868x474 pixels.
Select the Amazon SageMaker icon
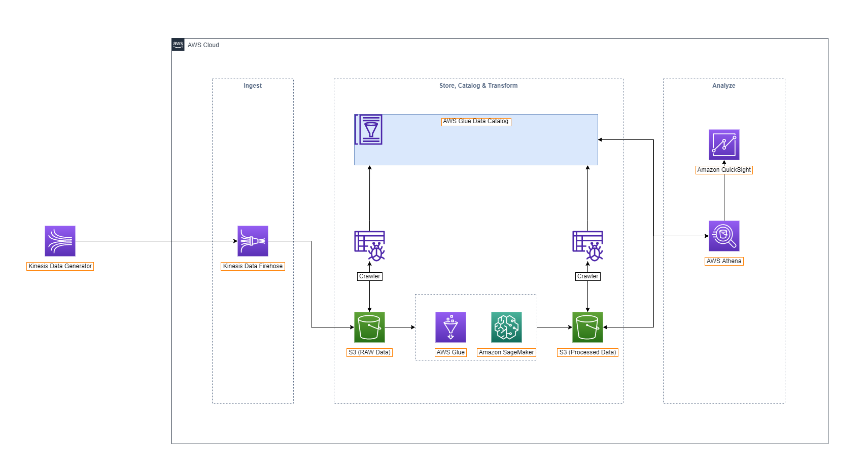pos(506,327)
